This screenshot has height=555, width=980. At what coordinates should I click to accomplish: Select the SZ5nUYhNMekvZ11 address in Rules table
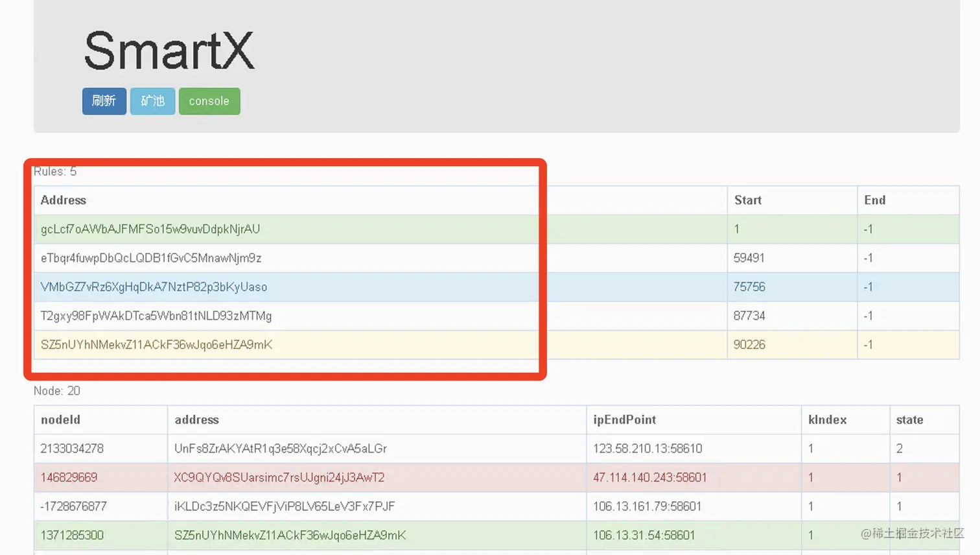156,345
